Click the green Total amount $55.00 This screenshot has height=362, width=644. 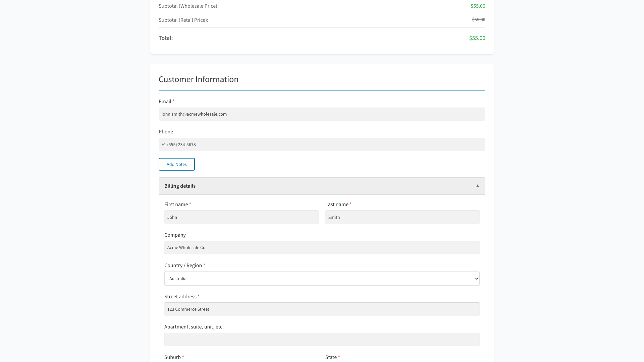pyautogui.click(x=477, y=38)
